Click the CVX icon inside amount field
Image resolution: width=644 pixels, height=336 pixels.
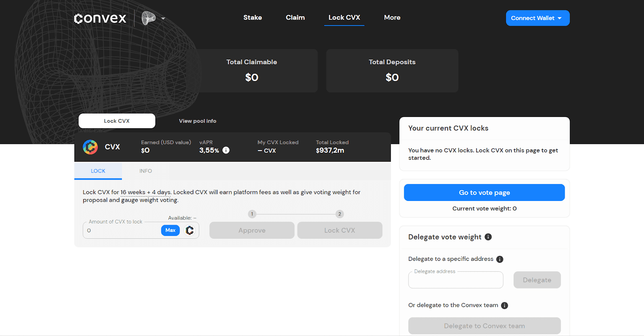(x=190, y=230)
